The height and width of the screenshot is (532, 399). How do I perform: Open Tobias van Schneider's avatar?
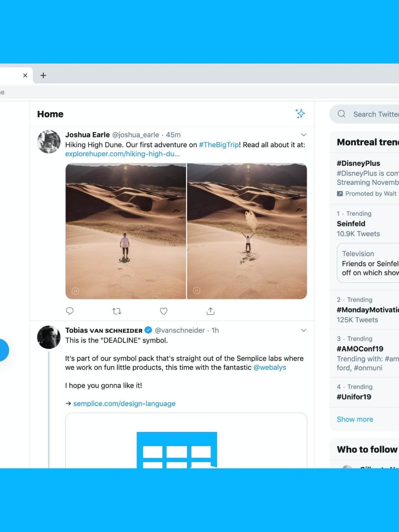(49, 337)
